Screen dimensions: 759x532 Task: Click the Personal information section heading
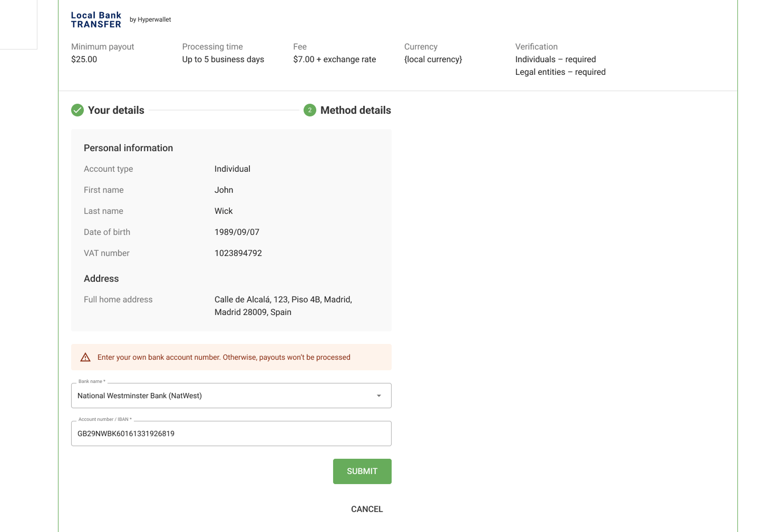128,148
